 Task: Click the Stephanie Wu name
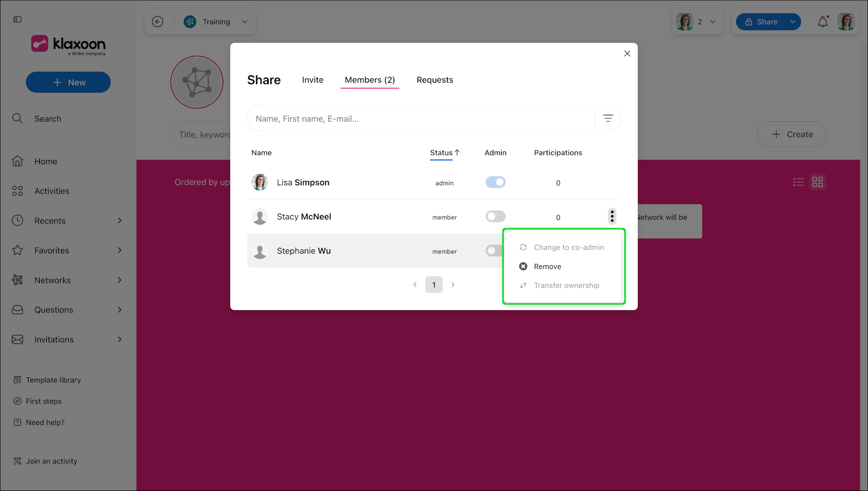click(304, 251)
